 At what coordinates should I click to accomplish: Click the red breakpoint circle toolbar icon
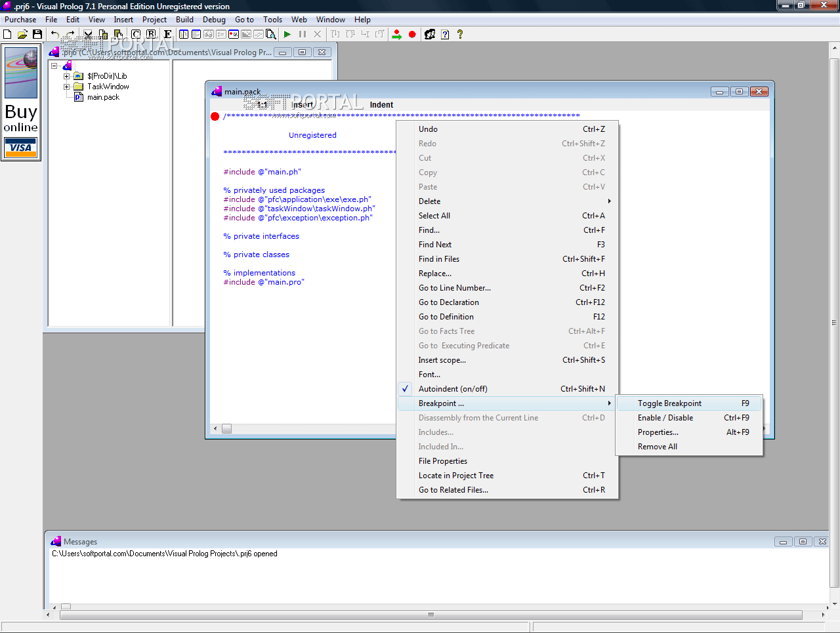coord(412,34)
